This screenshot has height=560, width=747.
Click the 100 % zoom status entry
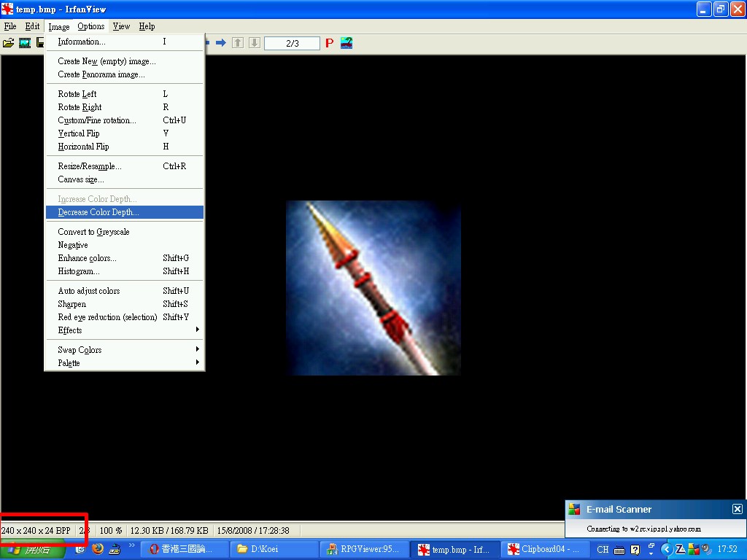(x=111, y=531)
